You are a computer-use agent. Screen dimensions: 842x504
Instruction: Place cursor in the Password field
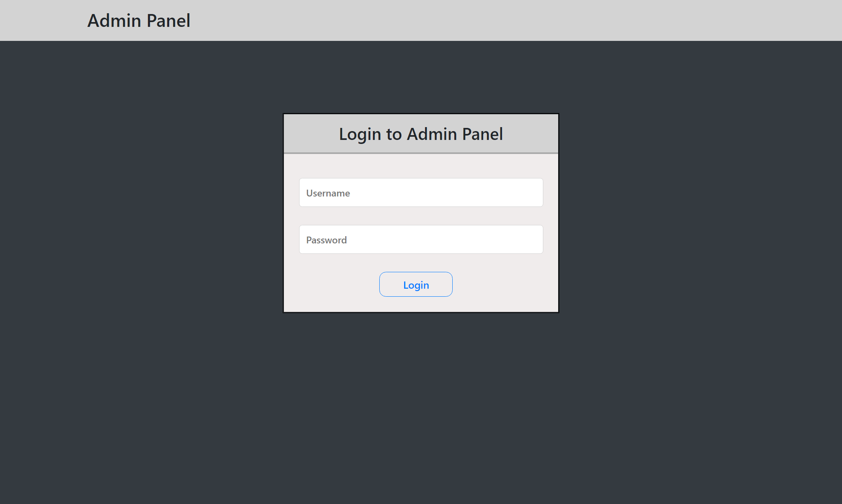click(x=421, y=239)
